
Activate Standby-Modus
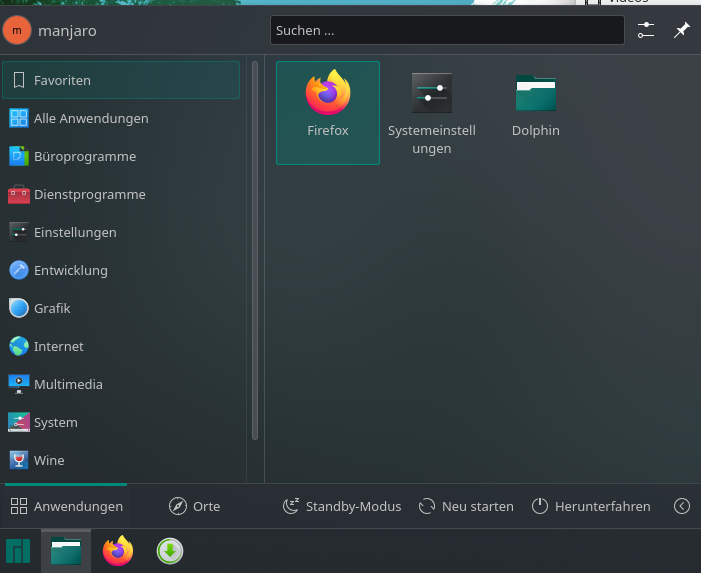point(342,506)
